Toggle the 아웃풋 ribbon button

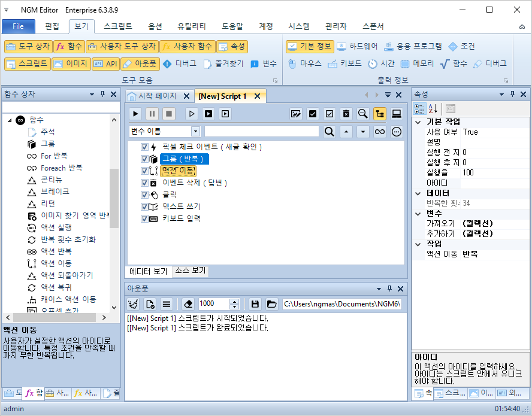[x=140, y=63]
